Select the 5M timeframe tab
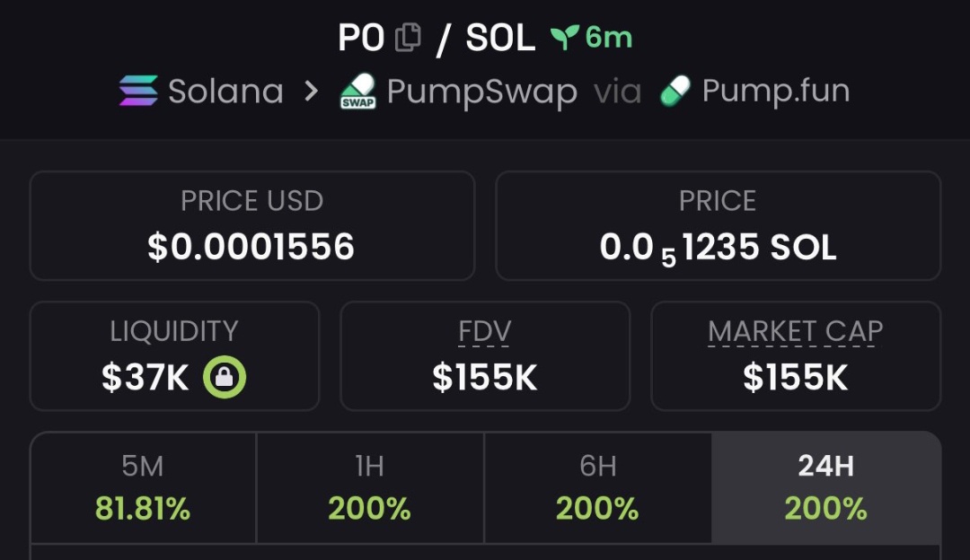Viewport: 970px width, 560px height. tap(143, 487)
